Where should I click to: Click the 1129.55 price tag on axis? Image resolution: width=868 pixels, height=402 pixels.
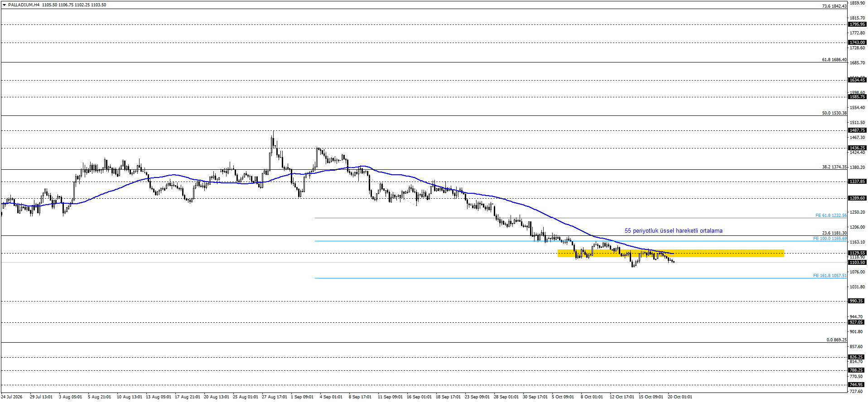(x=857, y=253)
